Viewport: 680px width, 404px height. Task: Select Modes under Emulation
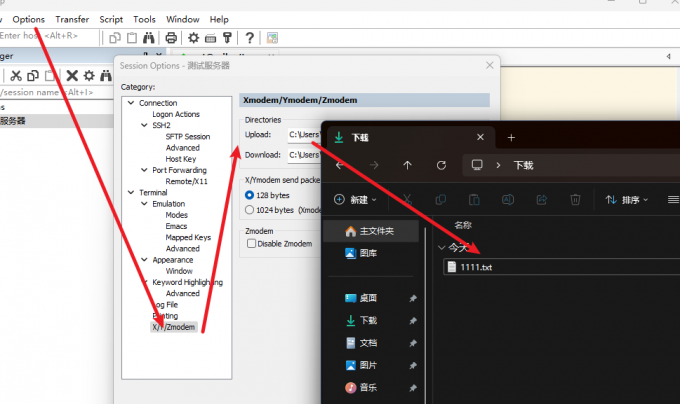tap(177, 215)
